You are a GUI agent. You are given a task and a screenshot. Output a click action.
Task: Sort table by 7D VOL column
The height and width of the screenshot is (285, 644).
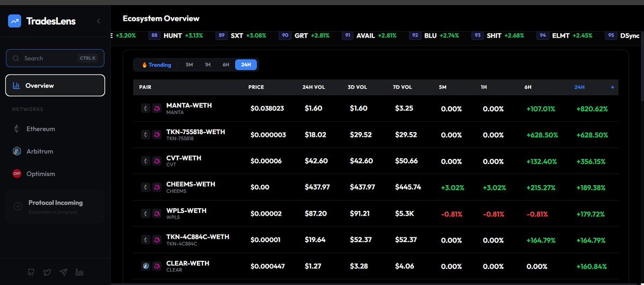pos(402,87)
